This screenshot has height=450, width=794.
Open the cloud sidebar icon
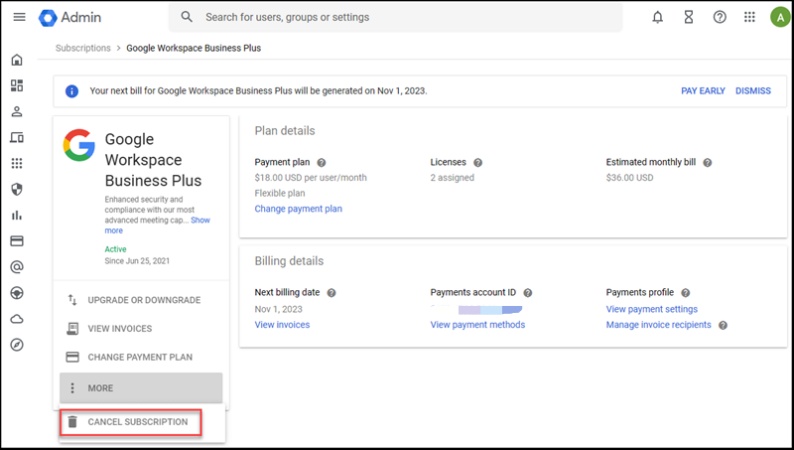point(17,319)
